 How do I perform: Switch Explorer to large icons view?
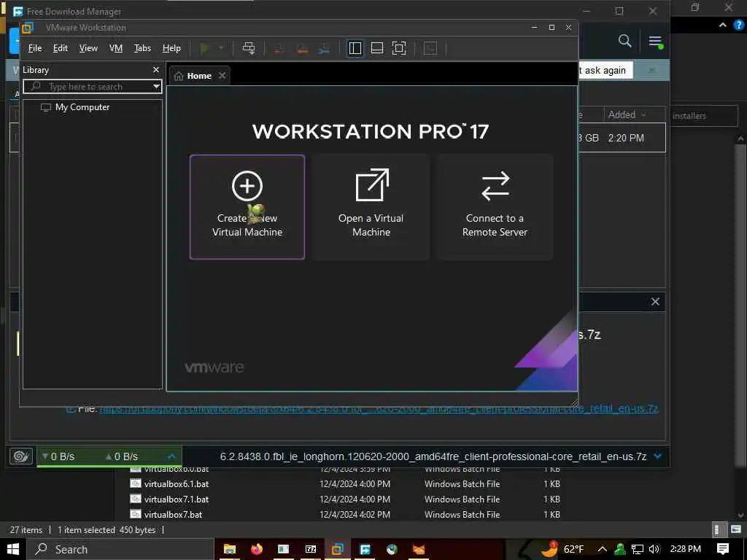click(x=736, y=529)
